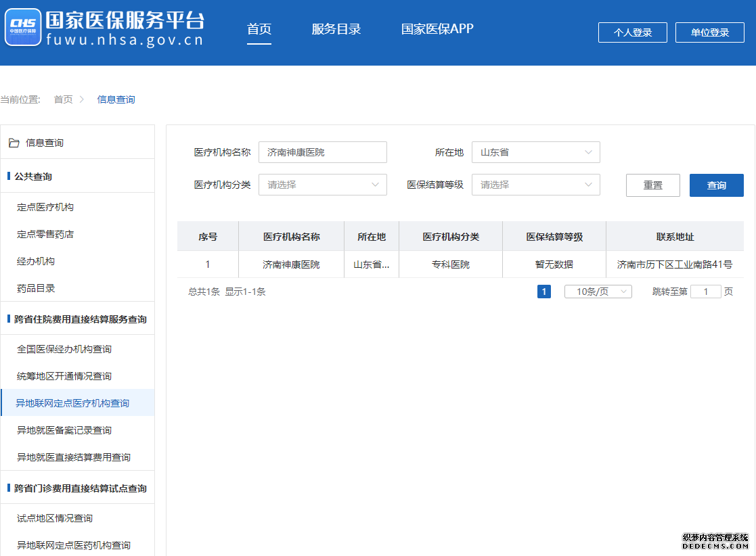Select 定点零售药店 in the sidebar
The width and height of the screenshot is (756, 556).
pos(45,234)
